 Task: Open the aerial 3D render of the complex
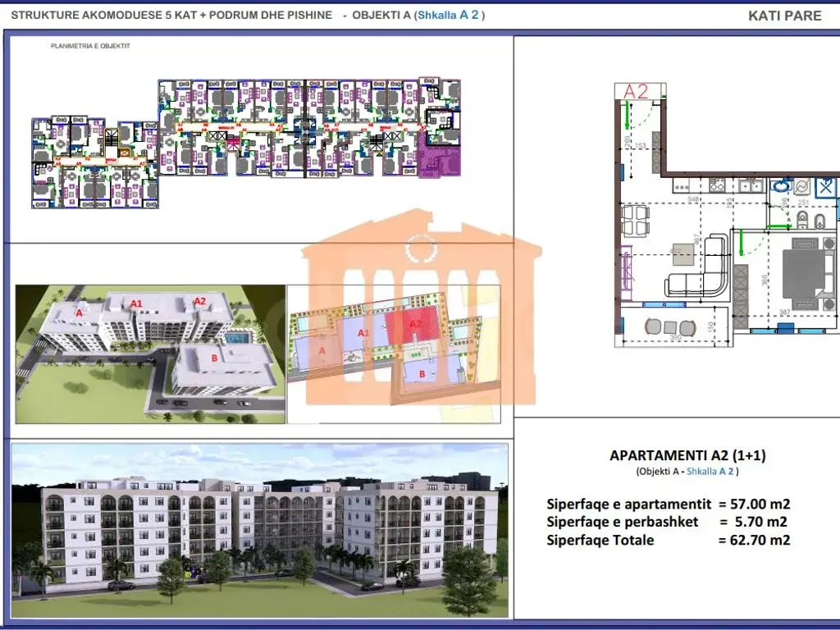[151, 354]
